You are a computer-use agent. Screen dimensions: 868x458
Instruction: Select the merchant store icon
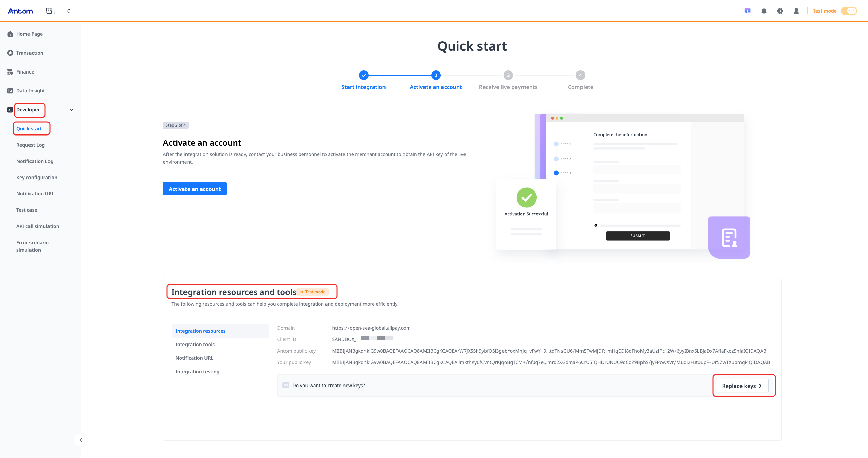click(x=49, y=11)
